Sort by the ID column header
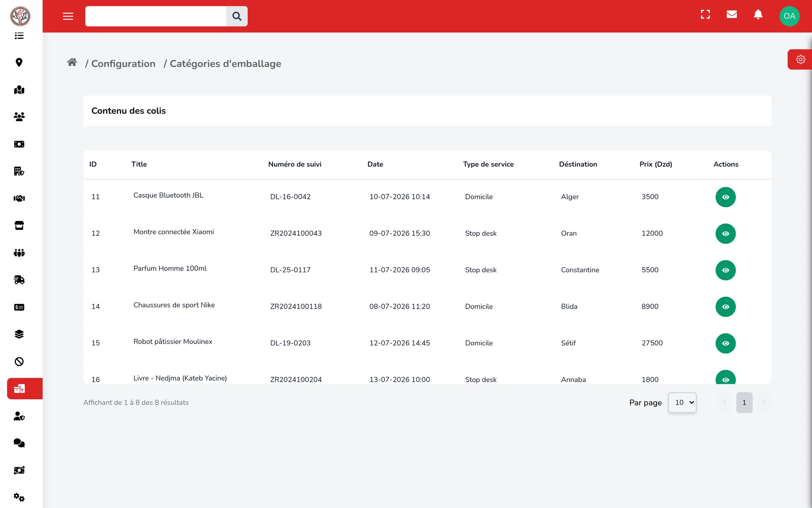The height and width of the screenshot is (508, 812). click(93, 164)
